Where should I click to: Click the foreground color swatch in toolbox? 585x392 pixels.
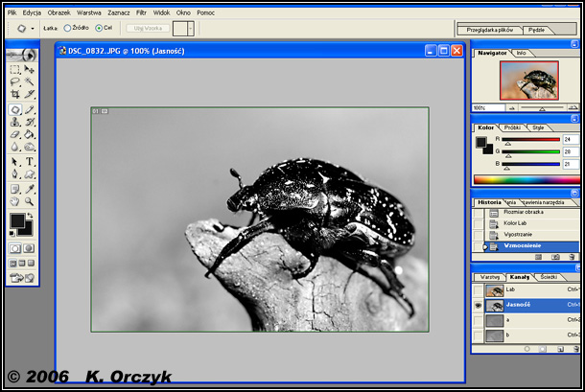(17, 222)
